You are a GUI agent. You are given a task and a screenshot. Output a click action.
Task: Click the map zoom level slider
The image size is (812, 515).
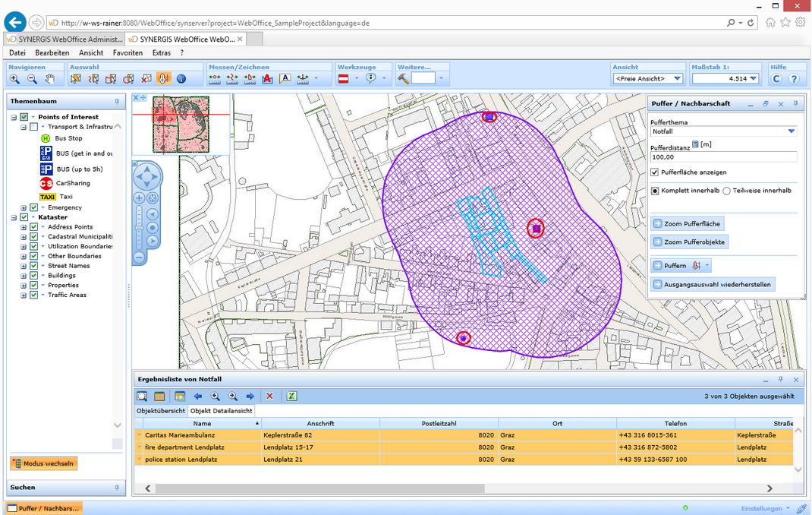tap(139, 228)
